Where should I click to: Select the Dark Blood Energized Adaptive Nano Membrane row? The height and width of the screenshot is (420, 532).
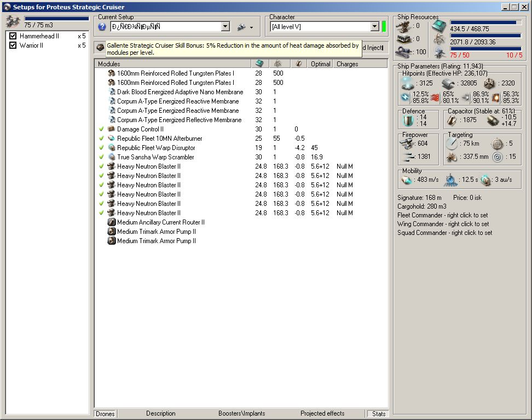click(241, 92)
